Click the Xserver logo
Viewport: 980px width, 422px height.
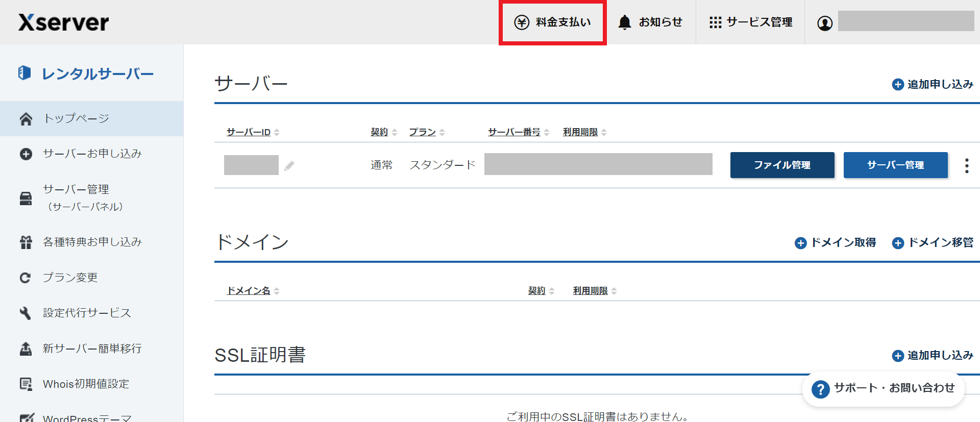coord(64,22)
